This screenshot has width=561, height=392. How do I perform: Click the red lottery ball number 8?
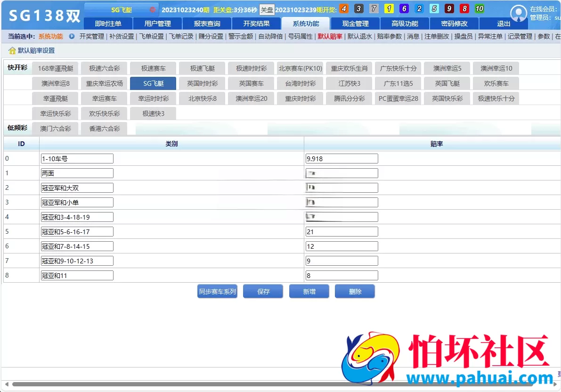(x=464, y=8)
